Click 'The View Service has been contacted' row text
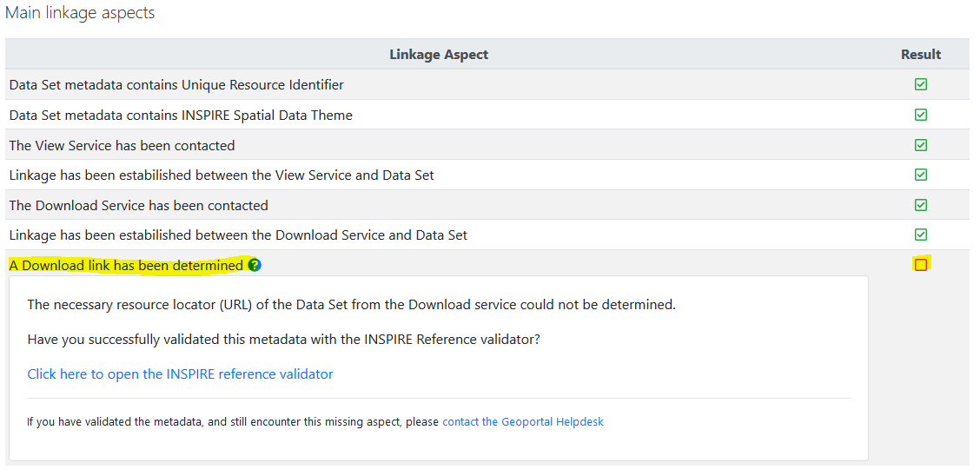The width and height of the screenshot is (980, 476). pos(122,145)
